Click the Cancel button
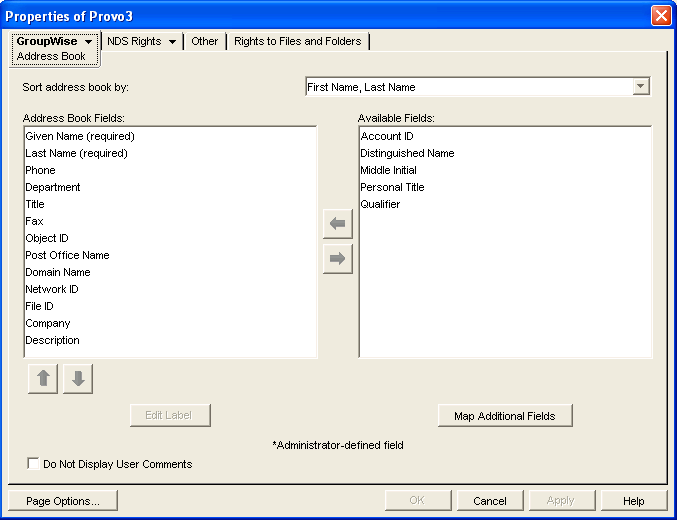The width and height of the screenshot is (677, 520). pyautogui.click(x=490, y=501)
